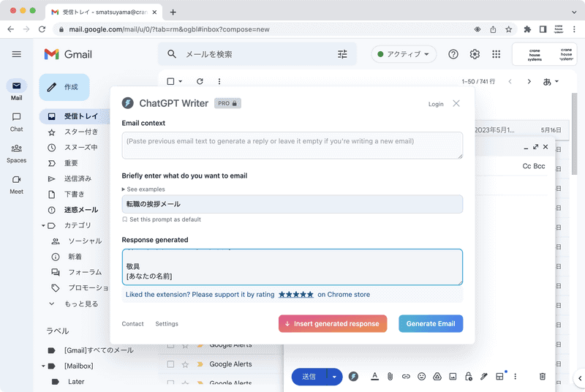Open the Chrome extensions puzzle icon
585x392 pixels.
[x=527, y=29]
